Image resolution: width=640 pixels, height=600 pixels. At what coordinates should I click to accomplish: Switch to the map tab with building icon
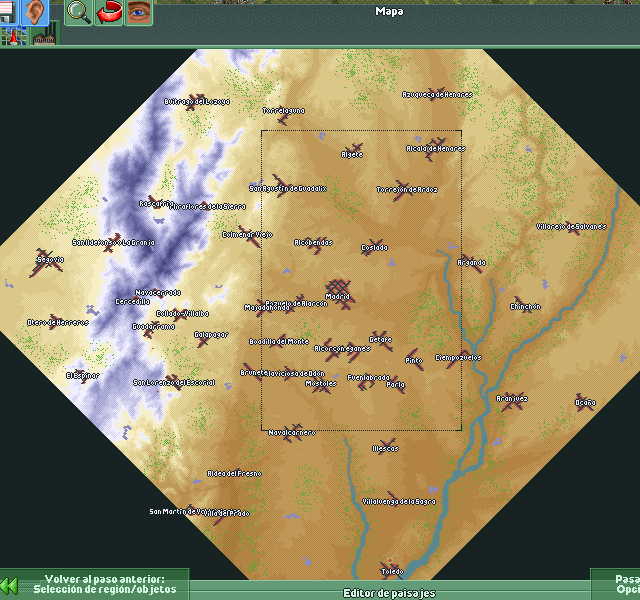[x=42, y=37]
